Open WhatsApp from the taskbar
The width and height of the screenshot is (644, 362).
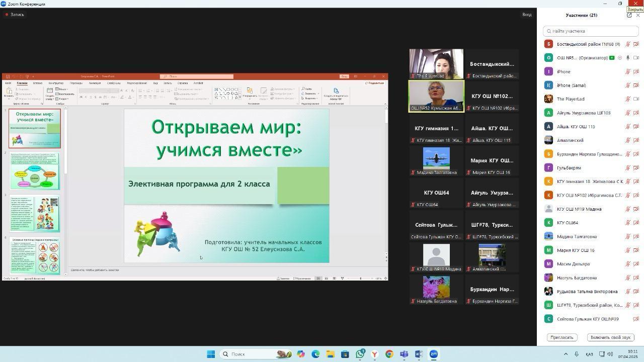pyautogui.click(x=360, y=354)
